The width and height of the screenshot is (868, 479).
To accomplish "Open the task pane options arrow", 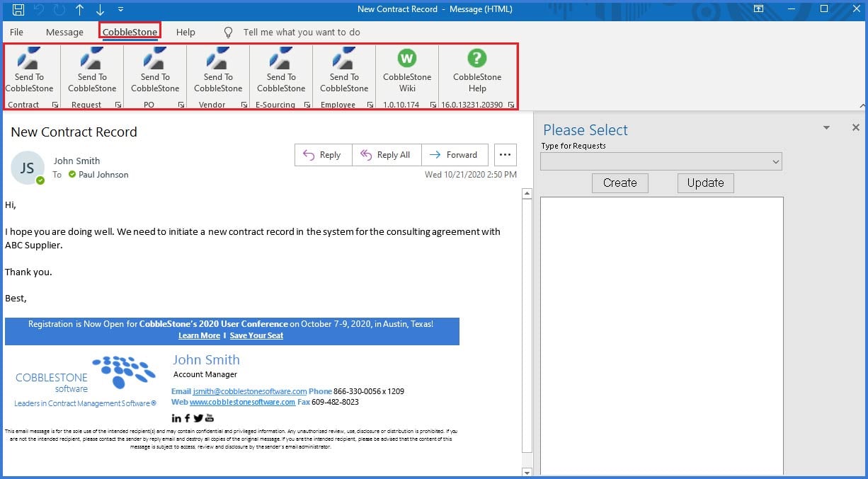I will (x=826, y=128).
